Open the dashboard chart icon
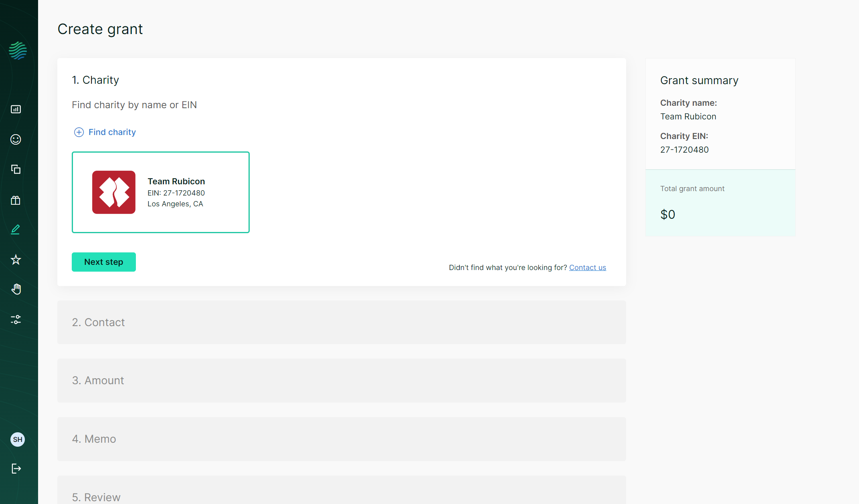The height and width of the screenshot is (504, 859). click(16, 109)
